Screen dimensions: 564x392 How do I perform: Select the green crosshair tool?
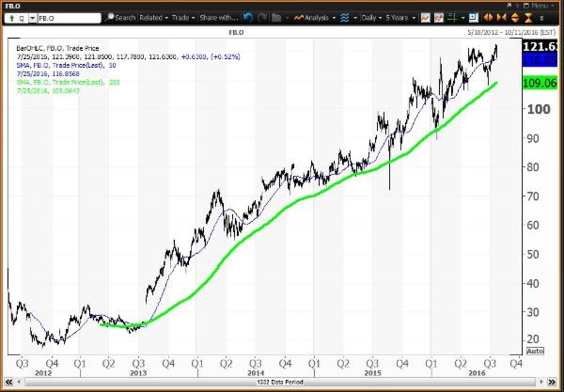point(452,18)
